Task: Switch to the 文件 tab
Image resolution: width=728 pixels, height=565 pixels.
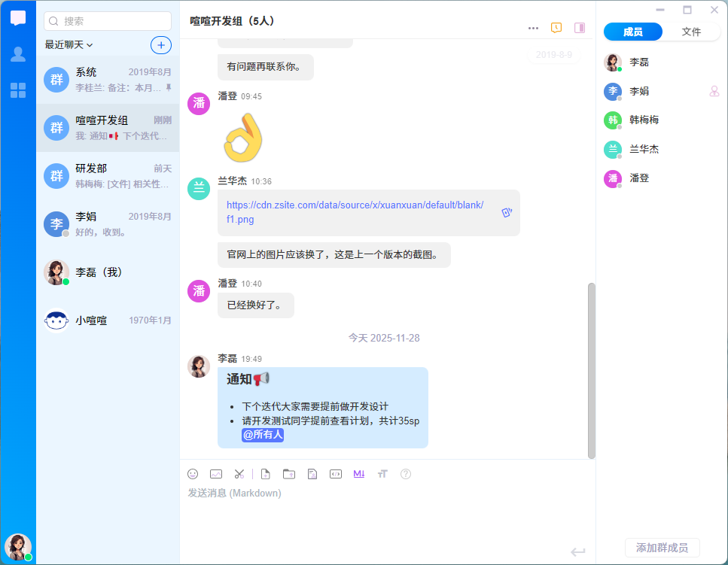Action: coord(690,32)
